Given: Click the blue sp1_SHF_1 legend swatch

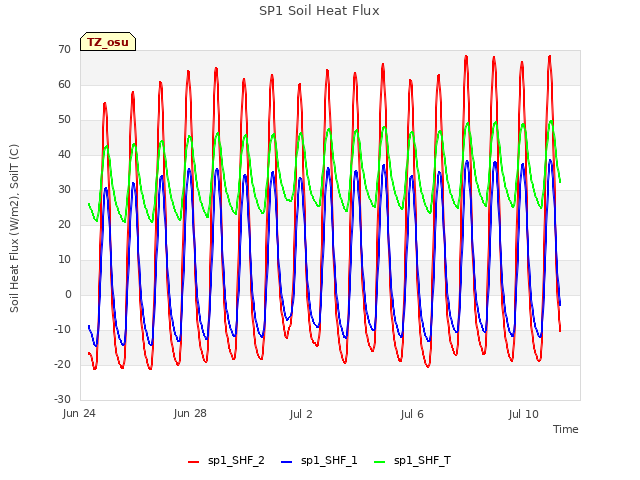Looking at the screenshot, I should pos(287,462).
